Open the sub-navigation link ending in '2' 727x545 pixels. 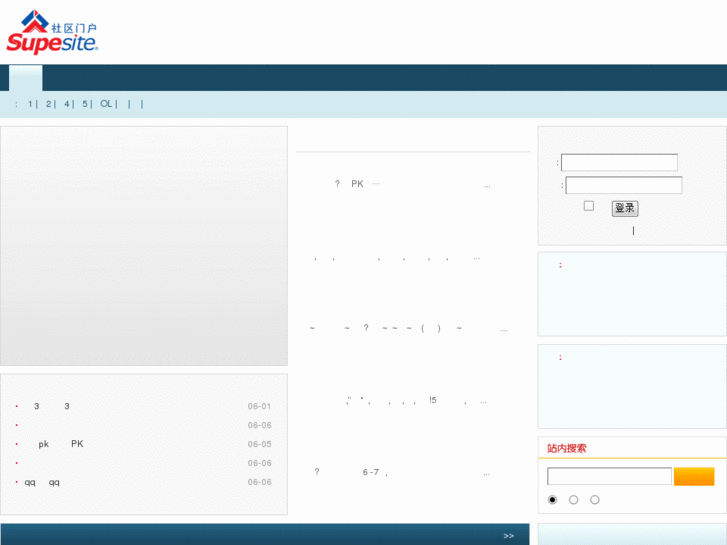tap(48, 104)
